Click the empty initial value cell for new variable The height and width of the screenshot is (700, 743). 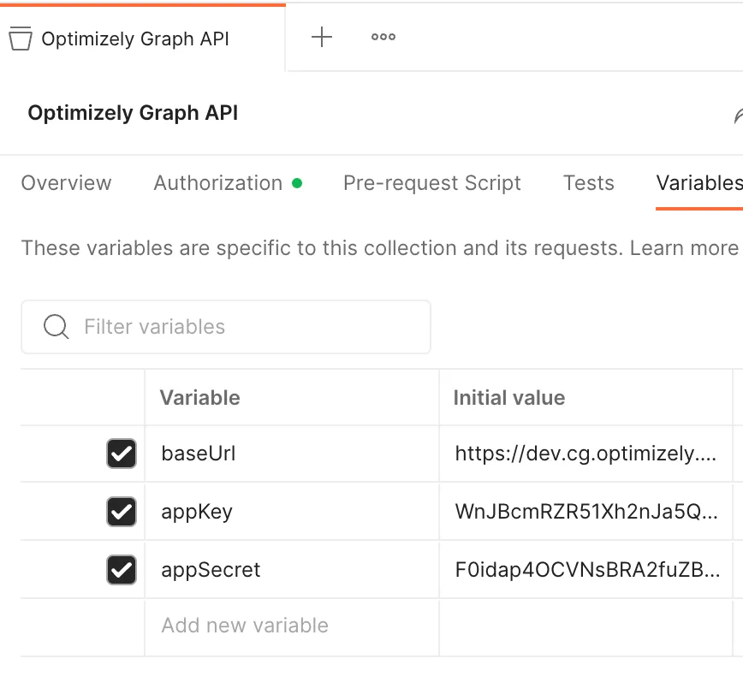click(x=585, y=626)
